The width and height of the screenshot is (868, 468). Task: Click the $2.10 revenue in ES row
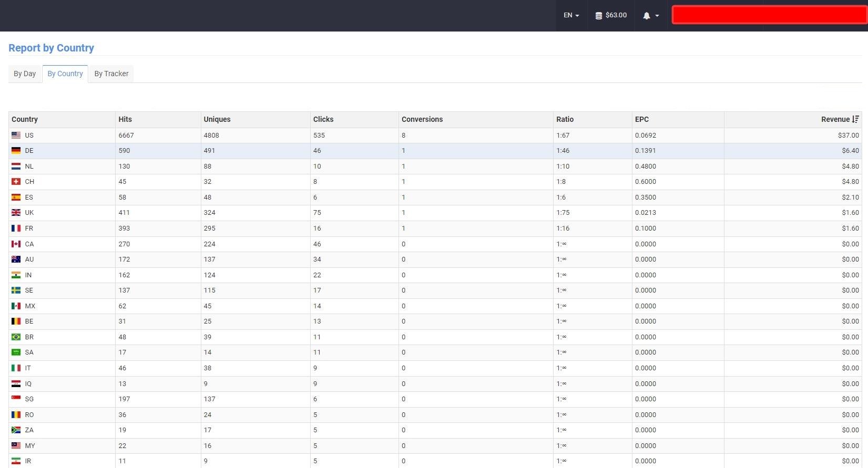pyautogui.click(x=850, y=197)
